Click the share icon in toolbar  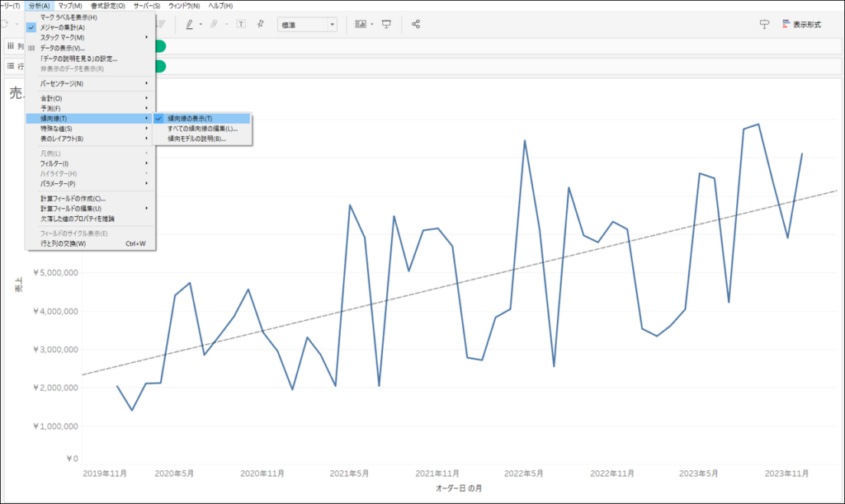(416, 24)
